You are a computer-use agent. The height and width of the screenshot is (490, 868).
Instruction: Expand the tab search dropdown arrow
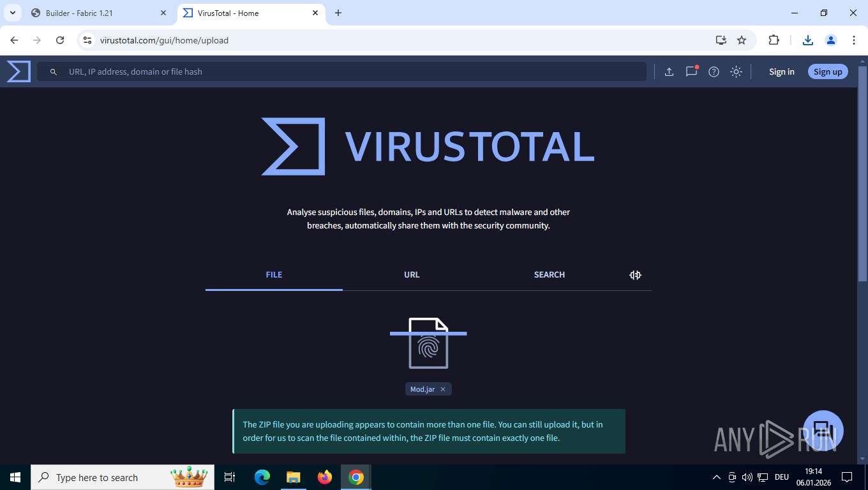12,13
